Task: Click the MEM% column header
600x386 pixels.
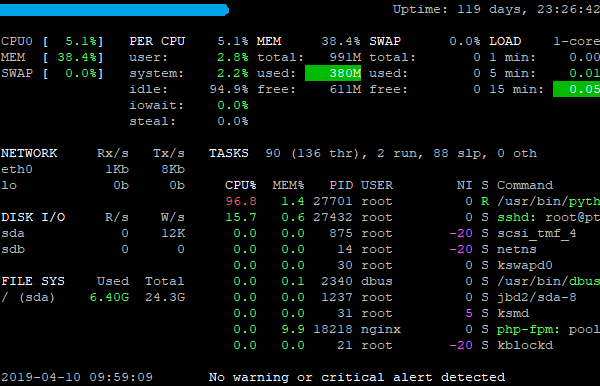Action: tap(289, 186)
